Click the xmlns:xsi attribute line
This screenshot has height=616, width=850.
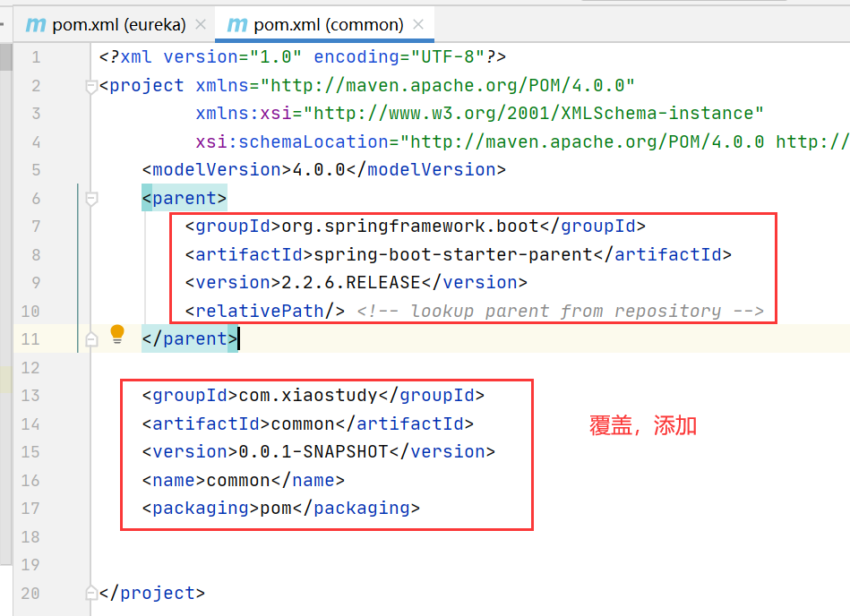point(480,113)
